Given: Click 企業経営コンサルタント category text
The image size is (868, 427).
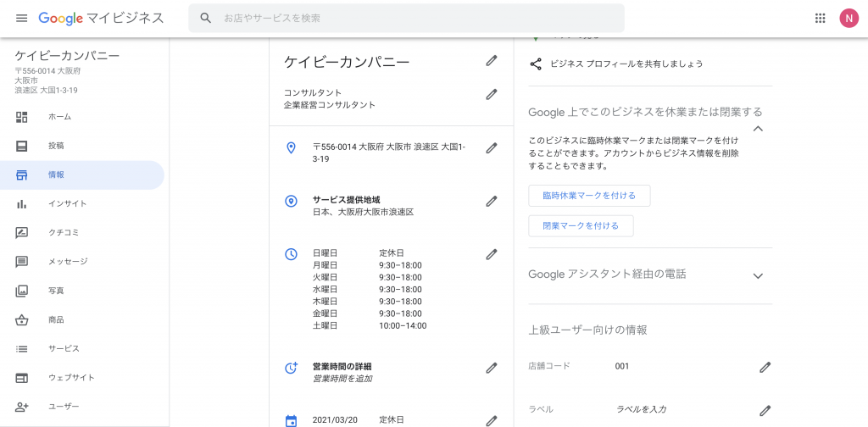Looking at the screenshot, I should tap(330, 105).
